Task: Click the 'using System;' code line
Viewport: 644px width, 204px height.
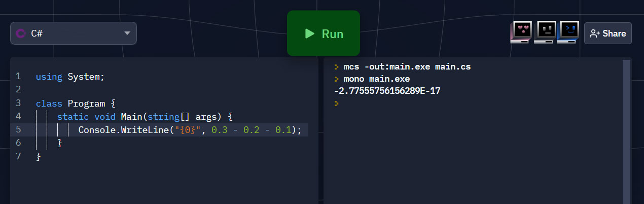Action: click(70, 77)
